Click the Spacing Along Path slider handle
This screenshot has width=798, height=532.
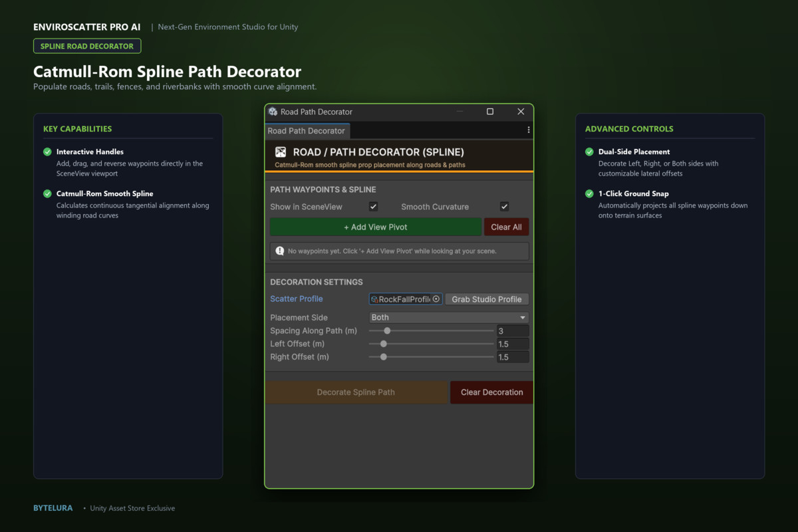[387, 331]
